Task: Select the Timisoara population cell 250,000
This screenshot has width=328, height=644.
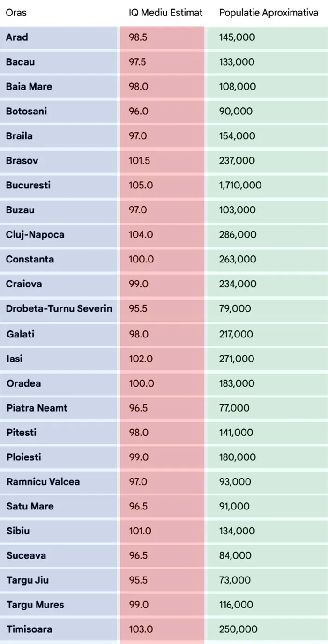Action: click(238, 629)
